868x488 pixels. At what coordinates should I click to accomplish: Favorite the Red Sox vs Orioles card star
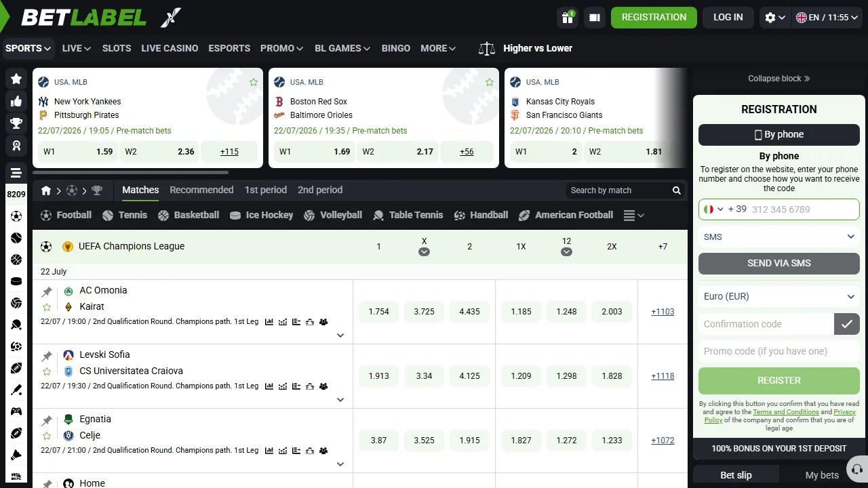click(x=490, y=82)
